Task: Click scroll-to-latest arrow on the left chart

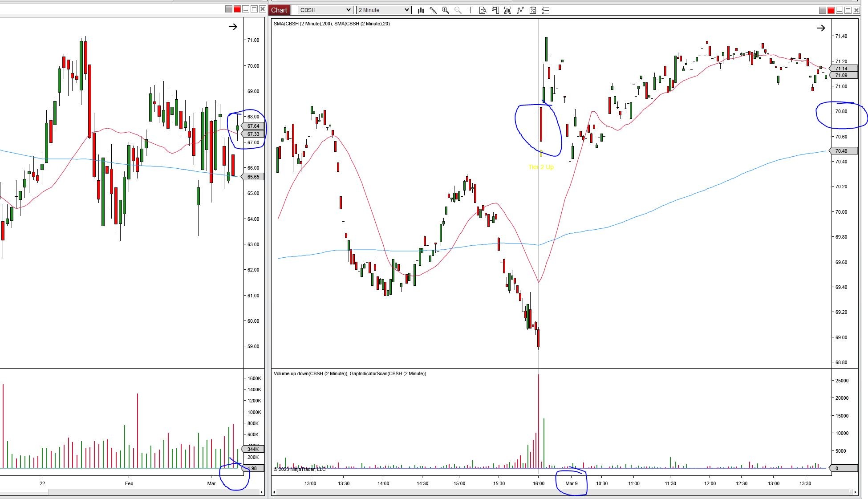Action: point(233,27)
